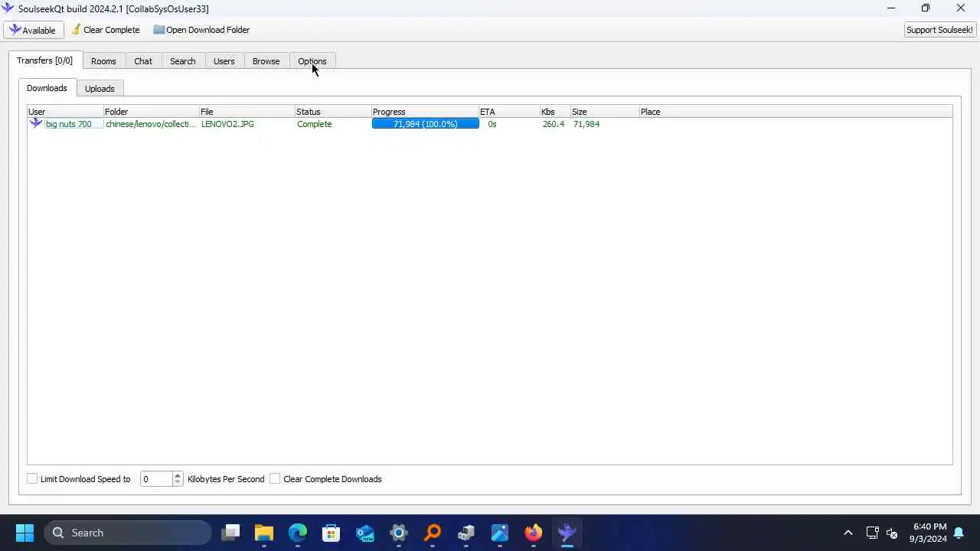Sort by the Status column header
The height and width of the screenshot is (551, 980).
click(x=333, y=112)
